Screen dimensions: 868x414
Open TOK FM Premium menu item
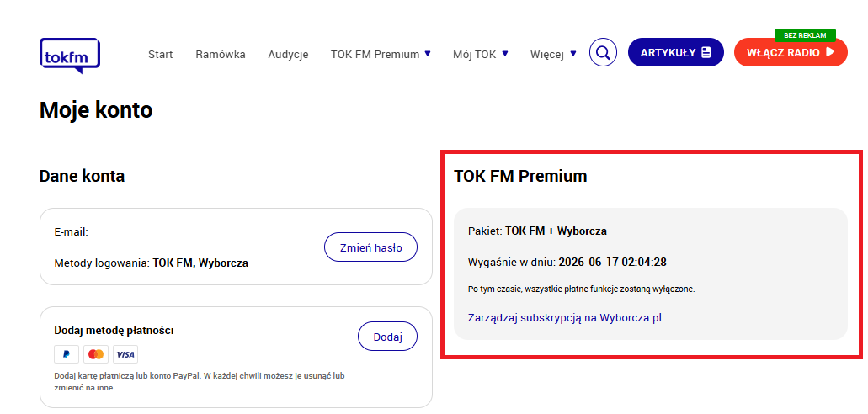(375, 54)
